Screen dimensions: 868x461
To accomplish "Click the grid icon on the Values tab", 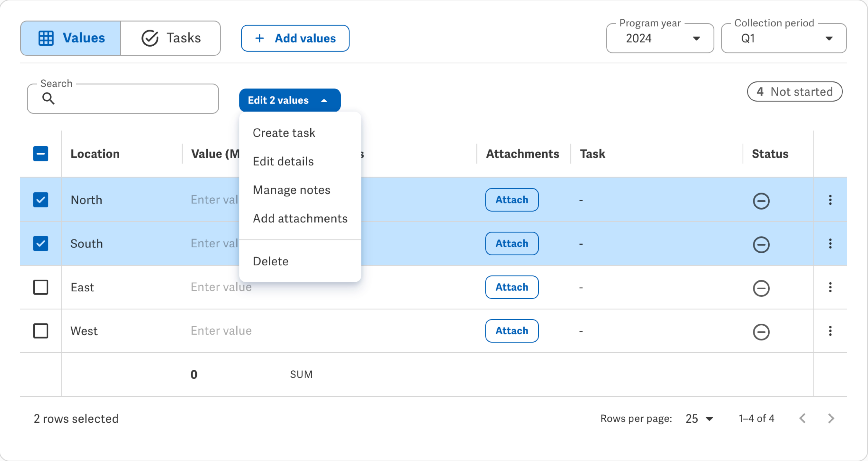I will click(46, 38).
